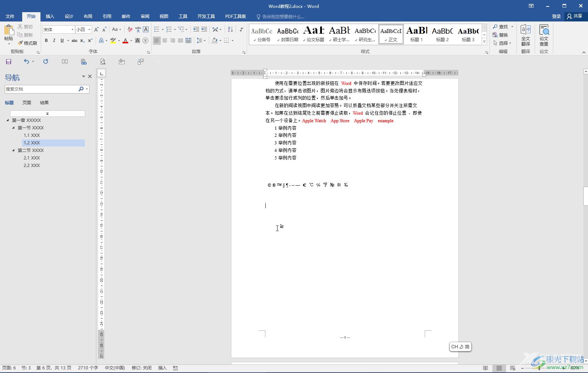
Task: Click the Copy (复制) button
Action: coord(25,35)
